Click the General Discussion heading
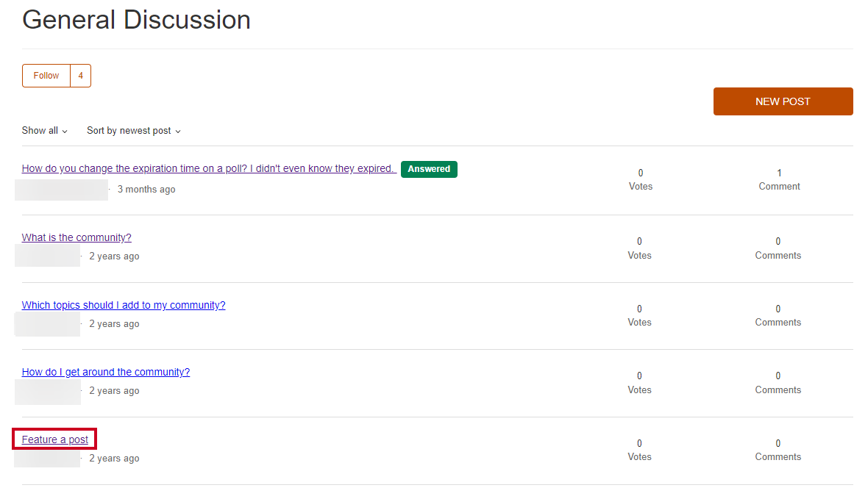This screenshot has width=868, height=499. tap(136, 20)
